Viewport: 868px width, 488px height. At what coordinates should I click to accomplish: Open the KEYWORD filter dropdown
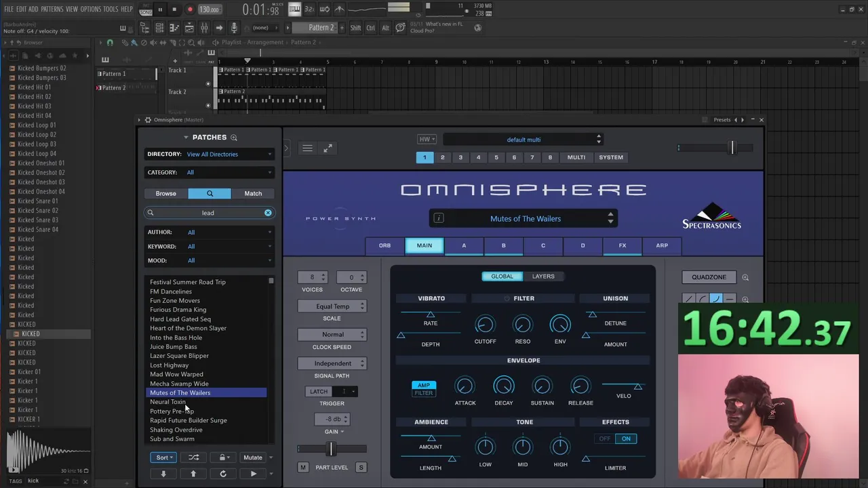tap(209, 247)
